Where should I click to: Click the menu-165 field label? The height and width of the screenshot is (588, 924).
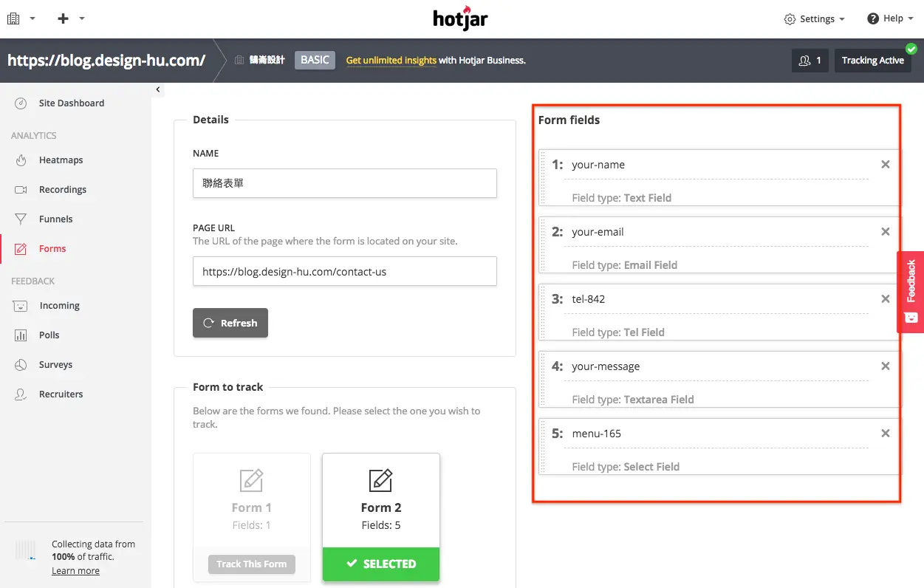tap(597, 434)
